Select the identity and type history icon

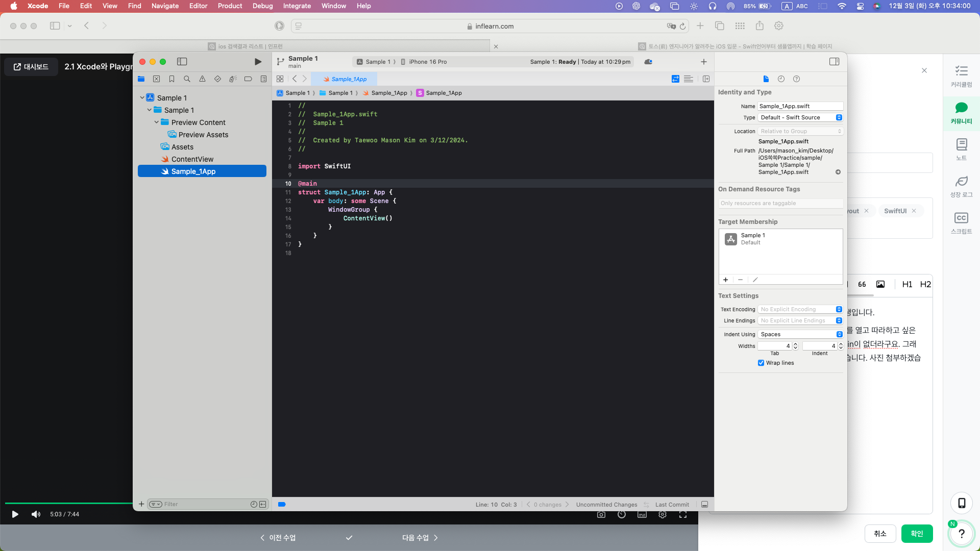tap(781, 79)
